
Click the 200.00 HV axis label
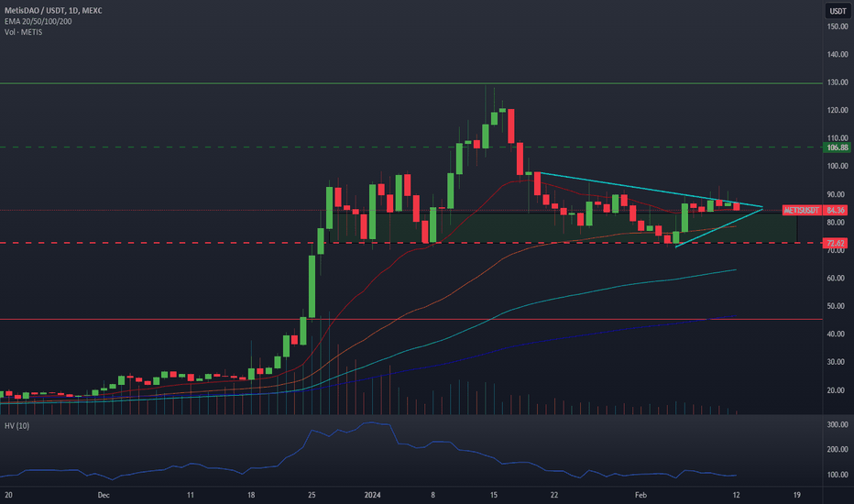point(838,450)
